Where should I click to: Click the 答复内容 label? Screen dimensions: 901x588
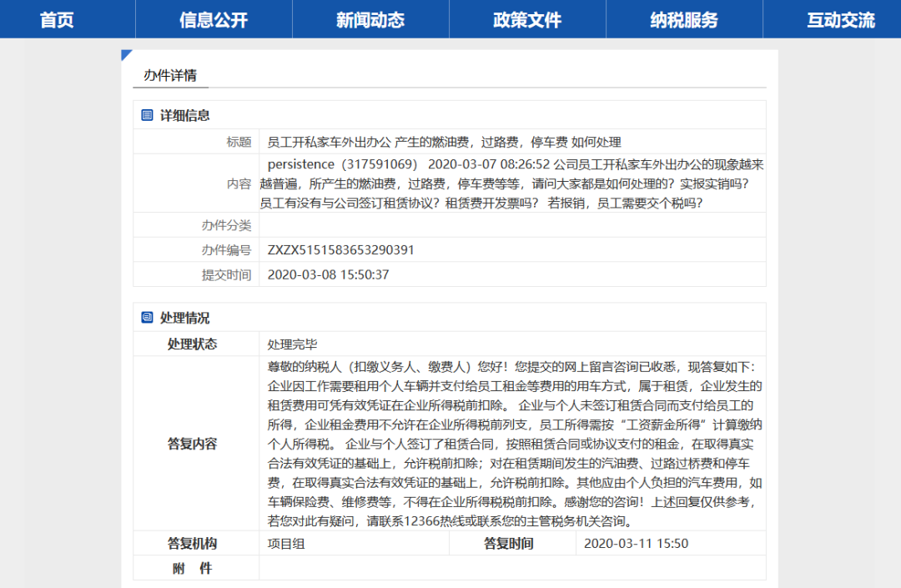(193, 444)
